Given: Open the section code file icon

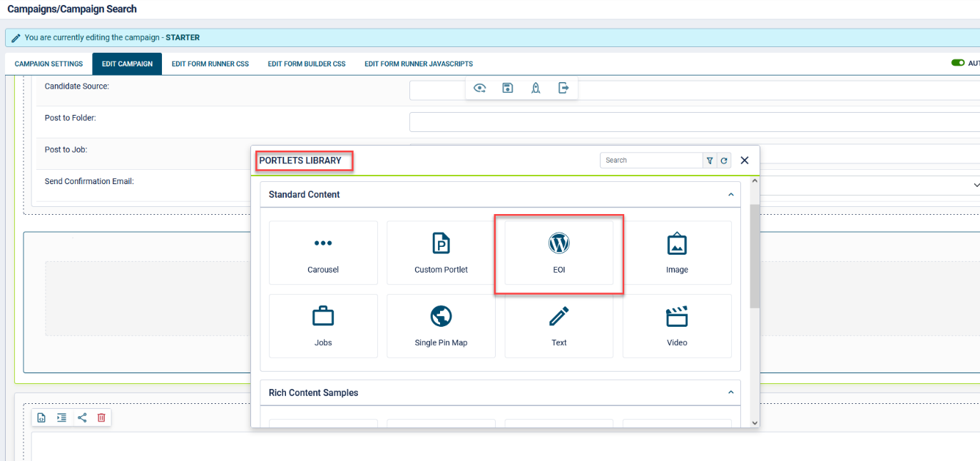Looking at the screenshot, I should point(41,417).
